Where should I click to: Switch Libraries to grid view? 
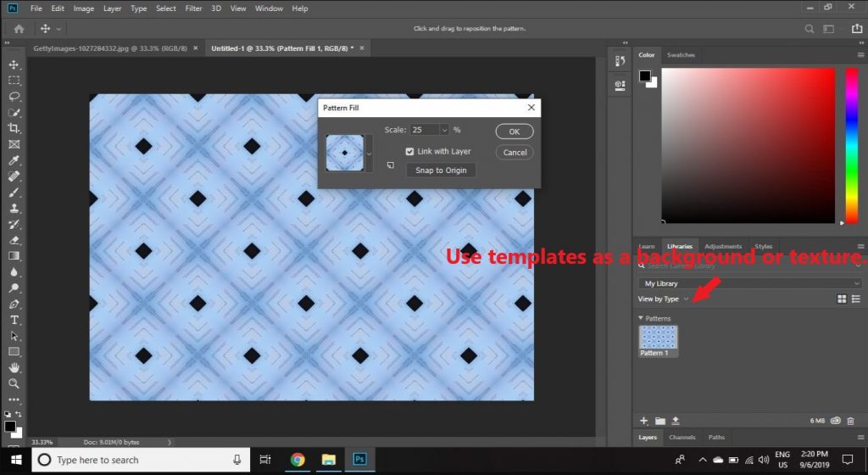[x=842, y=299]
